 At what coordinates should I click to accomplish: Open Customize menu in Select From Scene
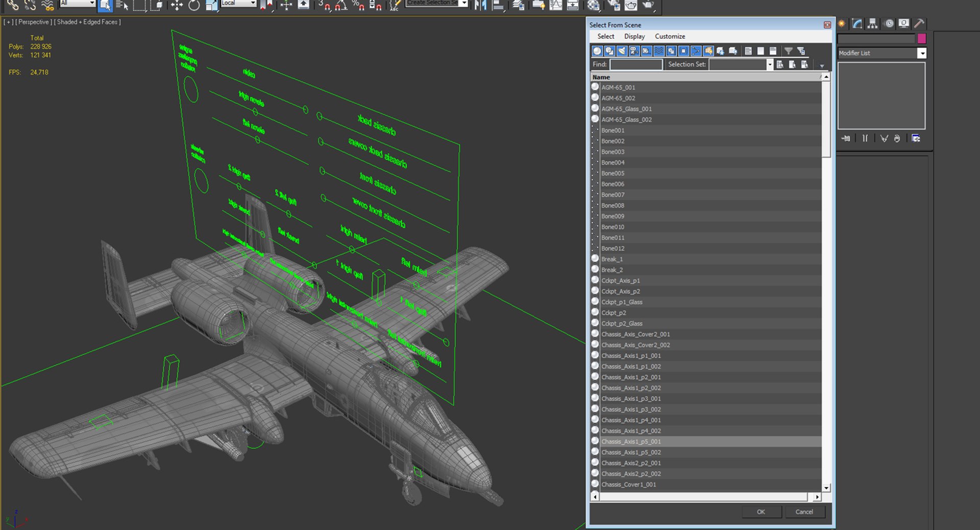pyautogui.click(x=670, y=36)
